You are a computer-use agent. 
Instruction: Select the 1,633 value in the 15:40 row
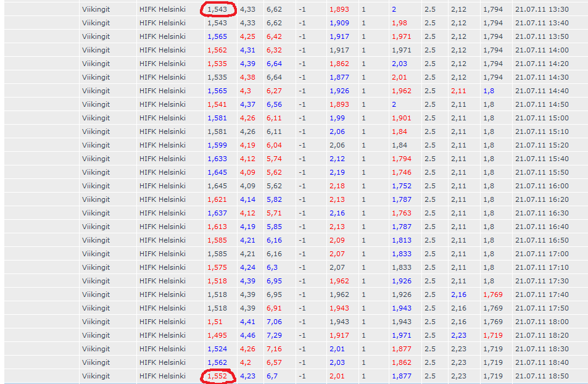[x=217, y=159]
